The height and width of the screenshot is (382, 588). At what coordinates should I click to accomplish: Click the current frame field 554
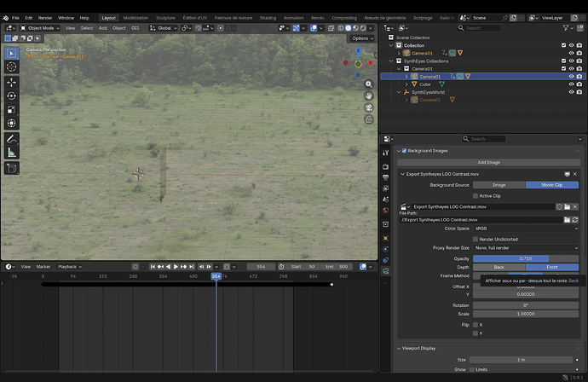pos(261,267)
